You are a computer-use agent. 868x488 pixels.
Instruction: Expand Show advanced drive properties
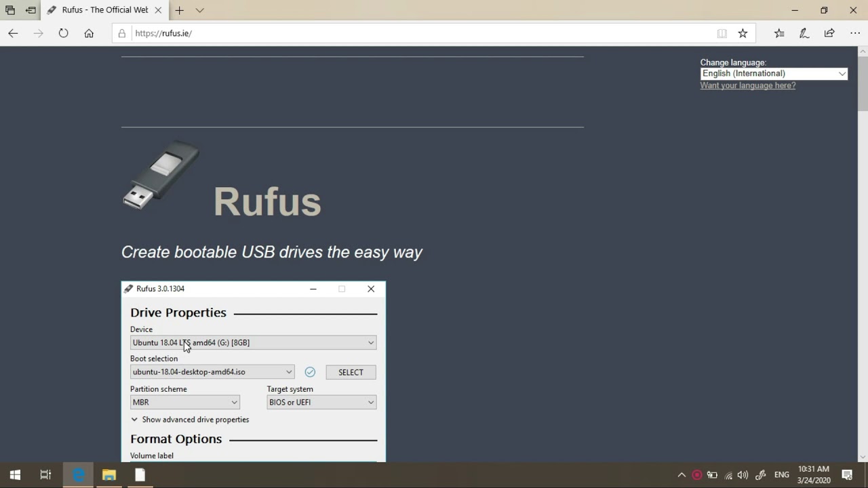190,420
